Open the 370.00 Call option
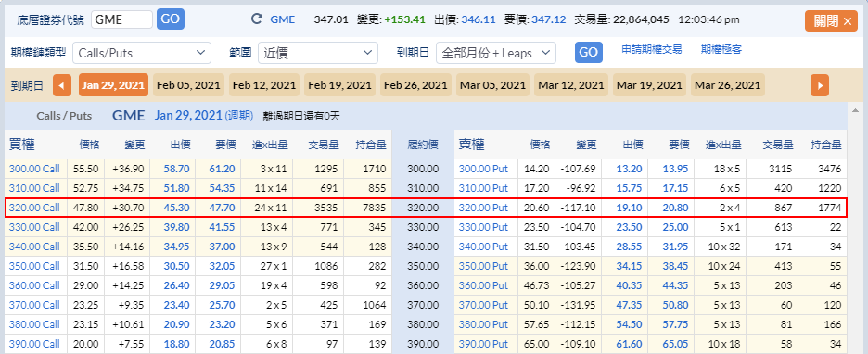Viewport: 868px width, 354px height. point(34,305)
